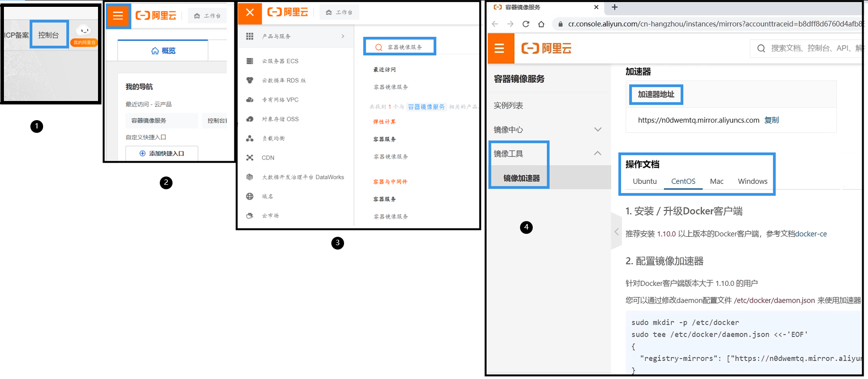Click the 域名 globe icon
The image size is (868, 379).
[250, 196]
